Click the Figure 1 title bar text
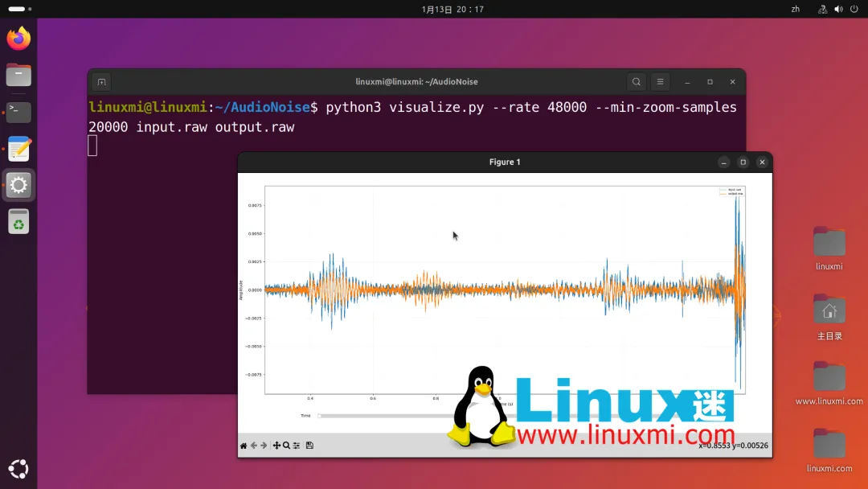Image resolution: width=868 pixels, height=489 pixels. coord(505,162)
